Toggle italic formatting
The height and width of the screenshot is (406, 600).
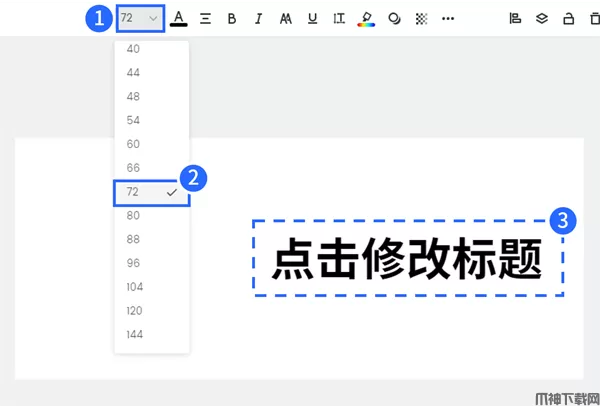pyautogui.click(x=259, y=18)
